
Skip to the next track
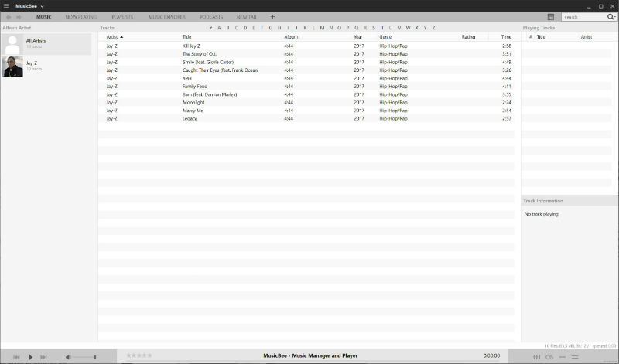[43, 357]
